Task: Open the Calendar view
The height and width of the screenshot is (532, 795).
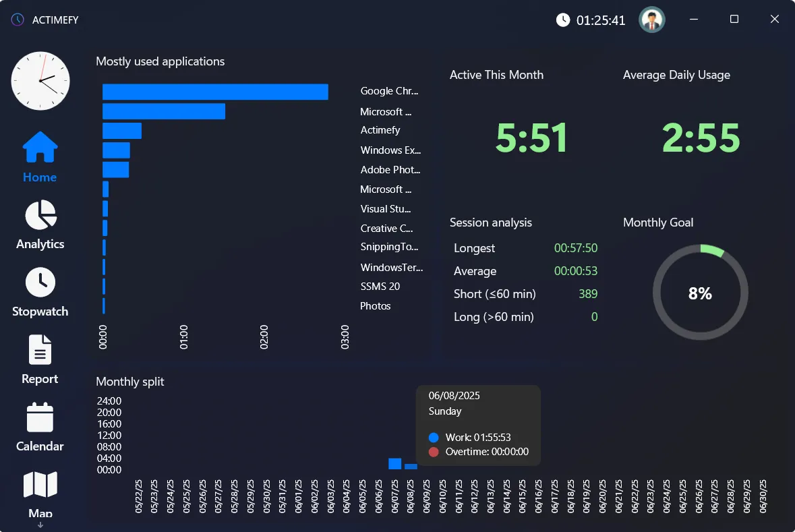Action: (39, 425)
